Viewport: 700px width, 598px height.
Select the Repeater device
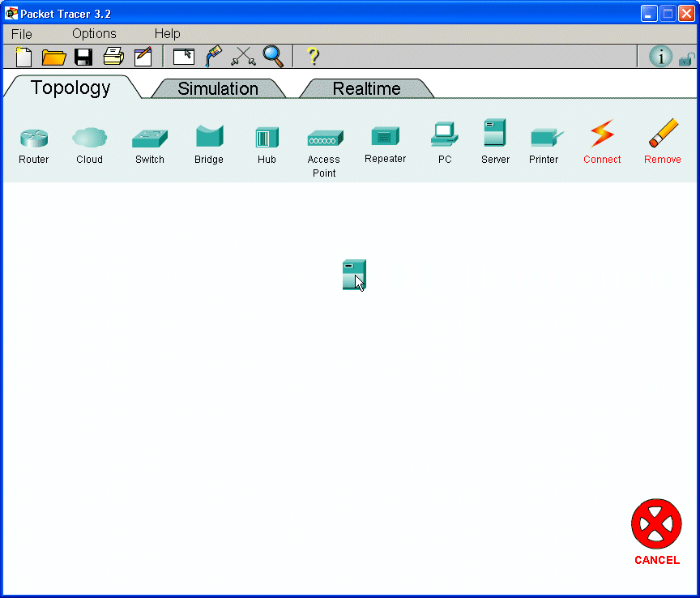[x=386, y=145]
